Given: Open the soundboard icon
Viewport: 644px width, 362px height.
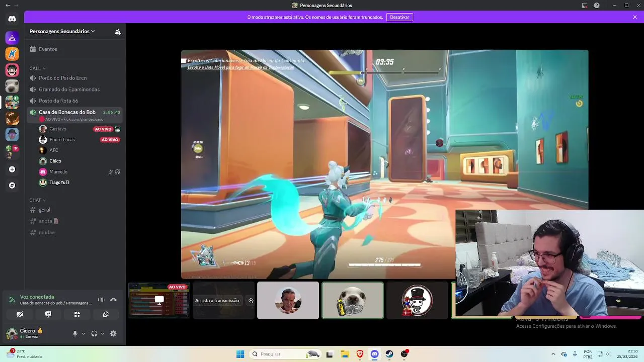Looking at the screenshot, I should [x=106, y=314].
